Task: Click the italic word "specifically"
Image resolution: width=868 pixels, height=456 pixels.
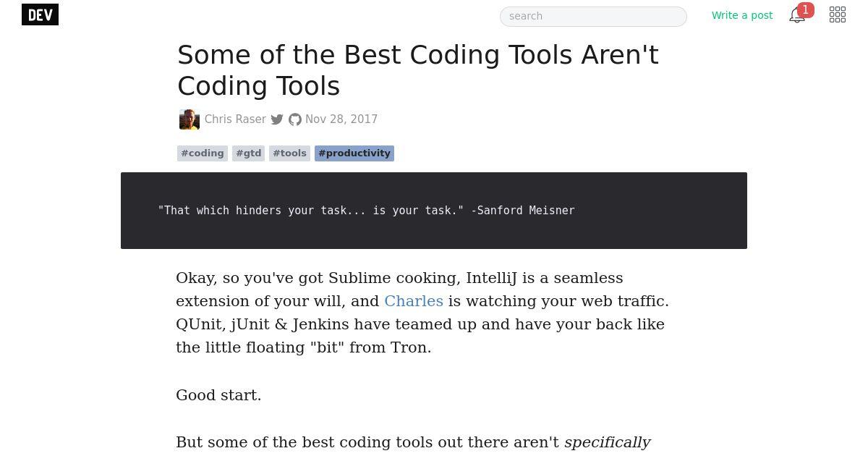Action: tap(608, 442)
